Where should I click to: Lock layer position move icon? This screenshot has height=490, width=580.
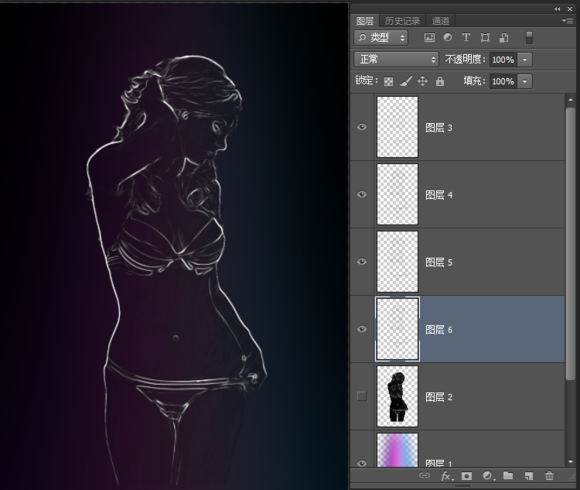click(422, 81)
